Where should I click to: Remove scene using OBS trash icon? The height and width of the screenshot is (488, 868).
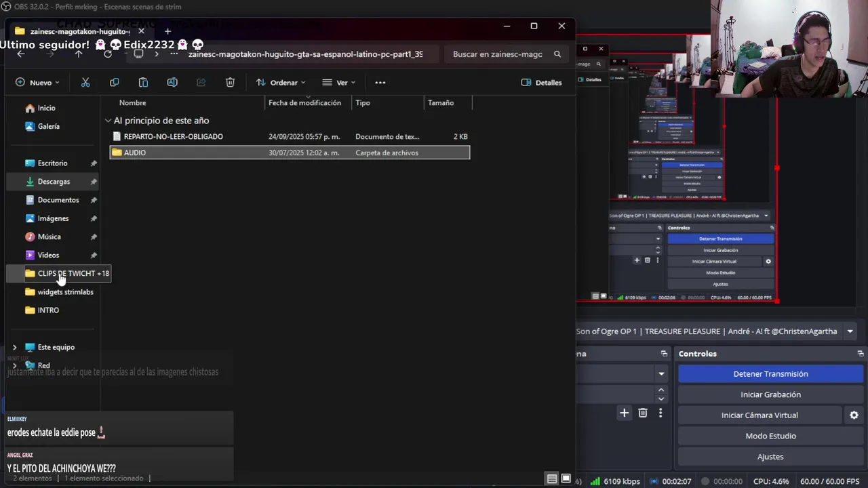coord(643,413)
